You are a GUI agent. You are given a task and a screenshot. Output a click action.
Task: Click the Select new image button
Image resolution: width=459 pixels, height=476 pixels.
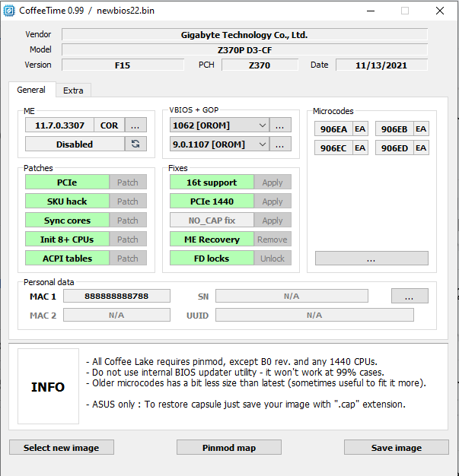pyautogui.click(x=61, y=448)
